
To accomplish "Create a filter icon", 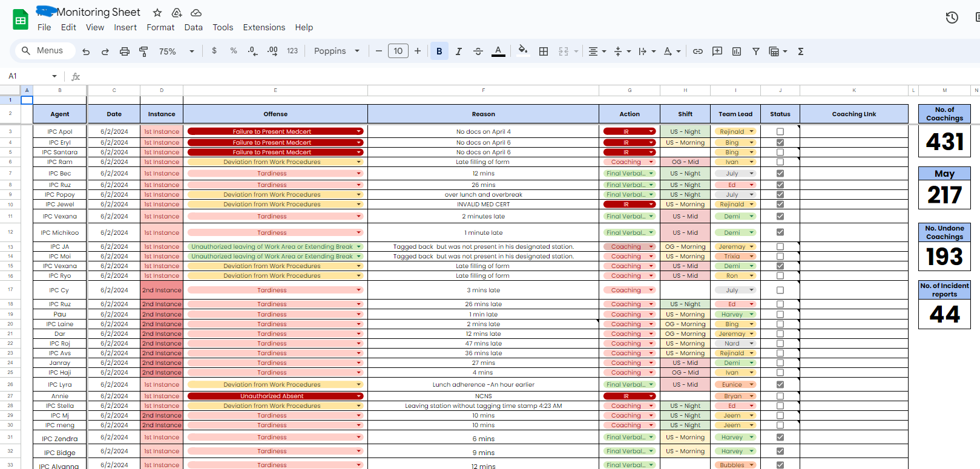I will [756, 51].
